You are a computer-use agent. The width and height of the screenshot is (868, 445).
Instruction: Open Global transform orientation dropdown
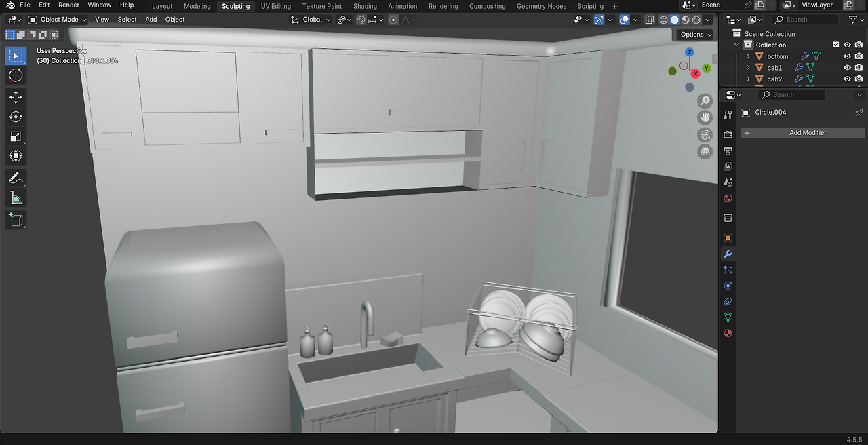click(x=312, y=20)
